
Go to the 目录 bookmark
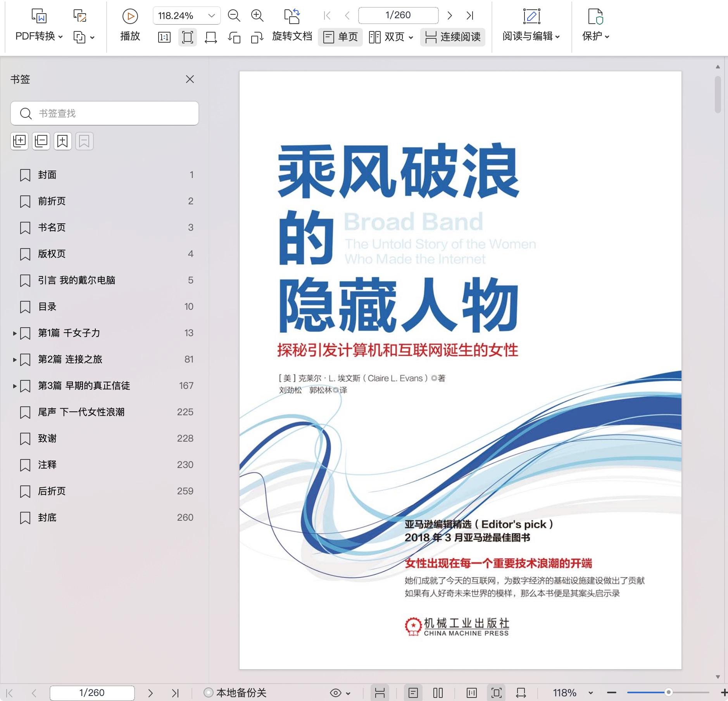(47, 307)
